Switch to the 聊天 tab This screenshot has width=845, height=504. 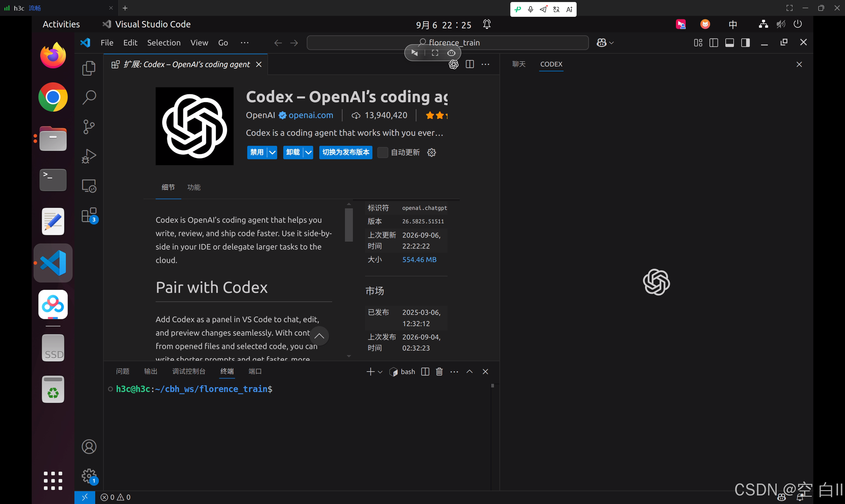coord(519,64)
